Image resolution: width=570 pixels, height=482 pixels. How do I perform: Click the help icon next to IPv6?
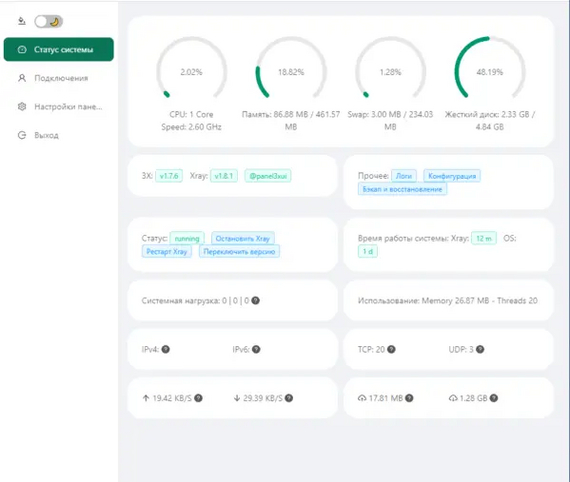click(x=256, y=349)
